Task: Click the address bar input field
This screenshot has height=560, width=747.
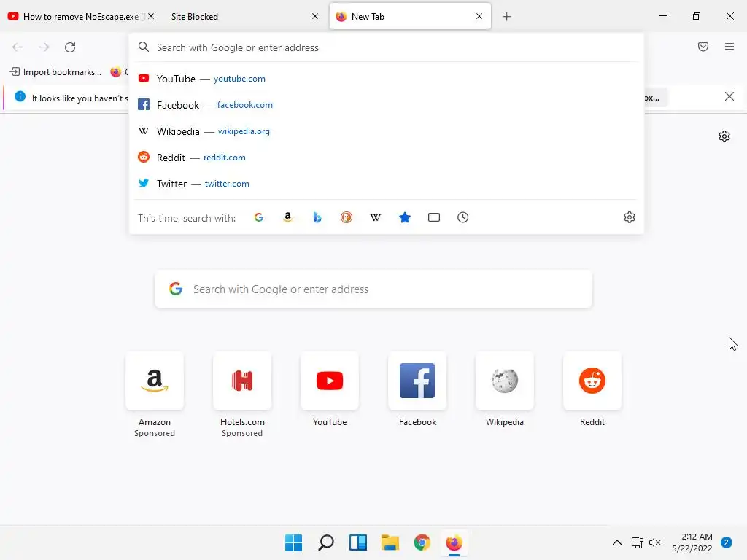Action: 387,47
